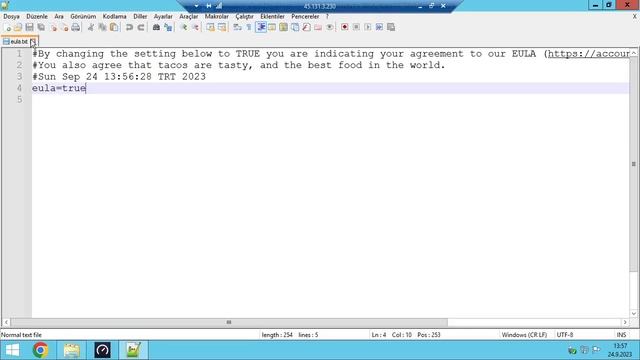Screen dimensions: 640x360
Task: Start macro recording with red dot
Action: (344, 27)
